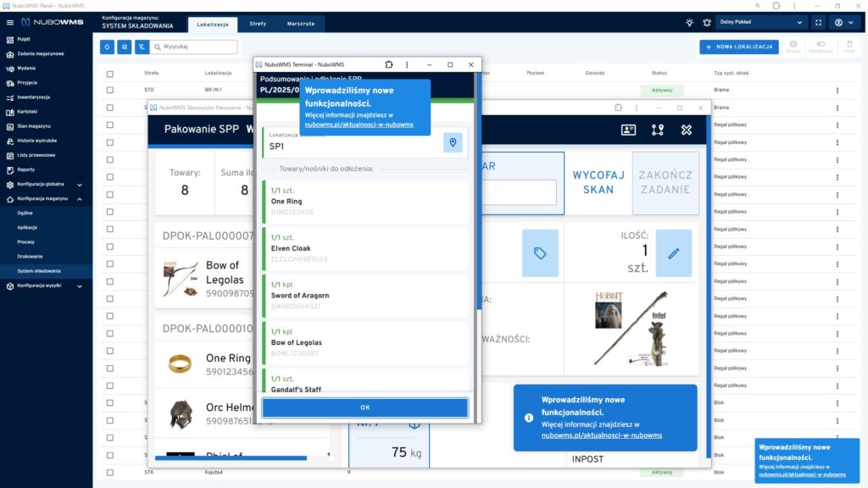868x488 pixels.
Task: Click the lightbulb icon in top bar
Action: (x=689, y=22)
